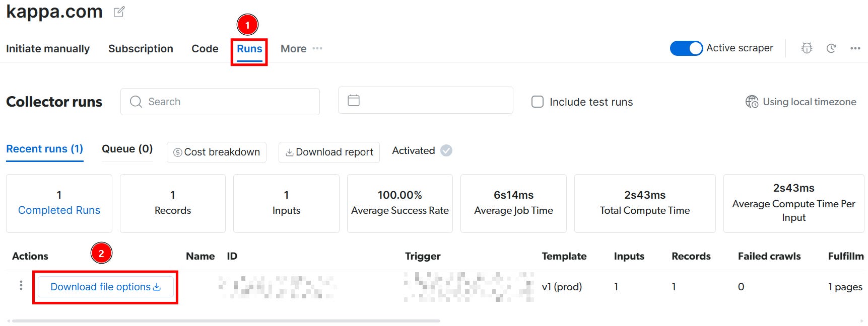
Task: Open the row actions vertical dots menu
Action: click(x=21, y=286)
